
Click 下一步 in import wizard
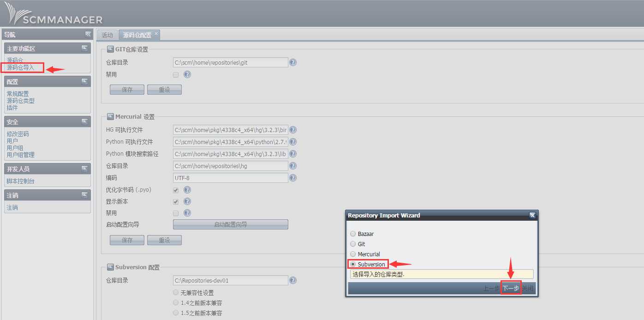point(511,288)
